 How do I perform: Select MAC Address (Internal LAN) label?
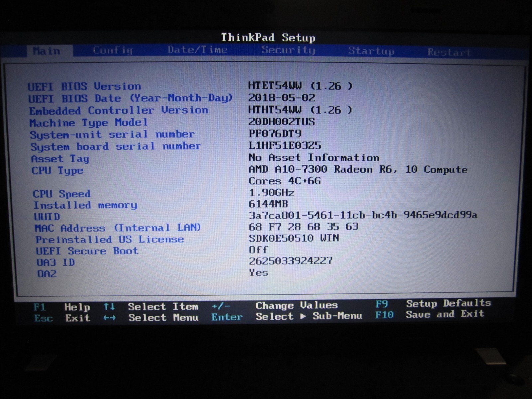click(118, 228)
